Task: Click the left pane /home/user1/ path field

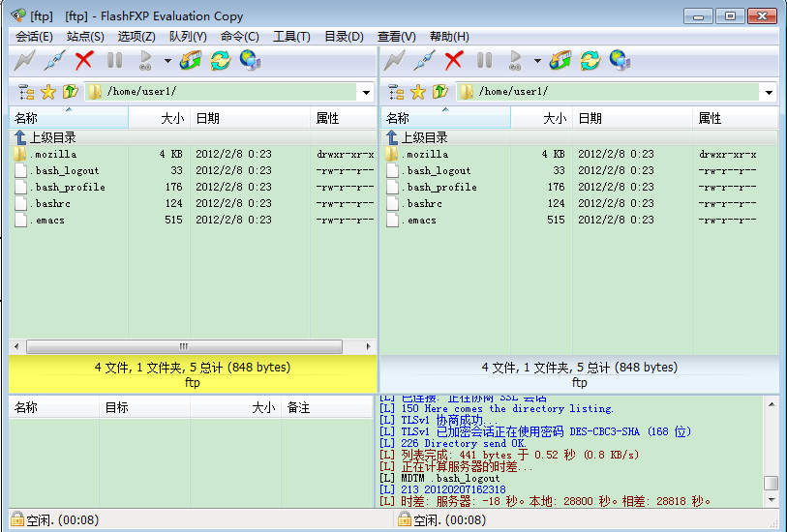Action: pos(221,92)
